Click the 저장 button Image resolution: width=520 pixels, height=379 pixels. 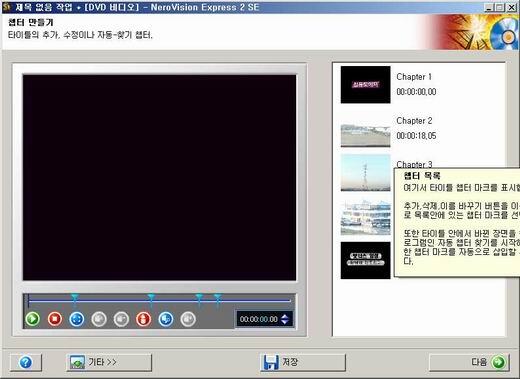(x=303, y=362)
